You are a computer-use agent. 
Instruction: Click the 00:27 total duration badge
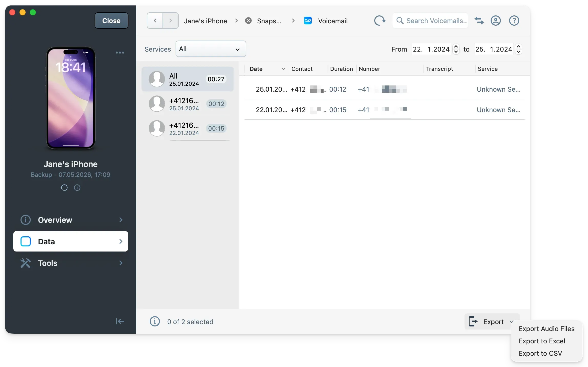click(x=216, y=79)
